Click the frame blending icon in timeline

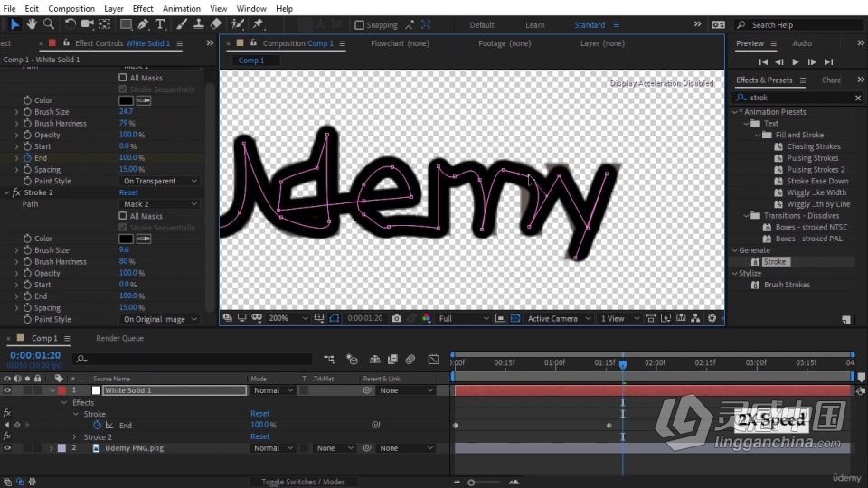(392, 359)
